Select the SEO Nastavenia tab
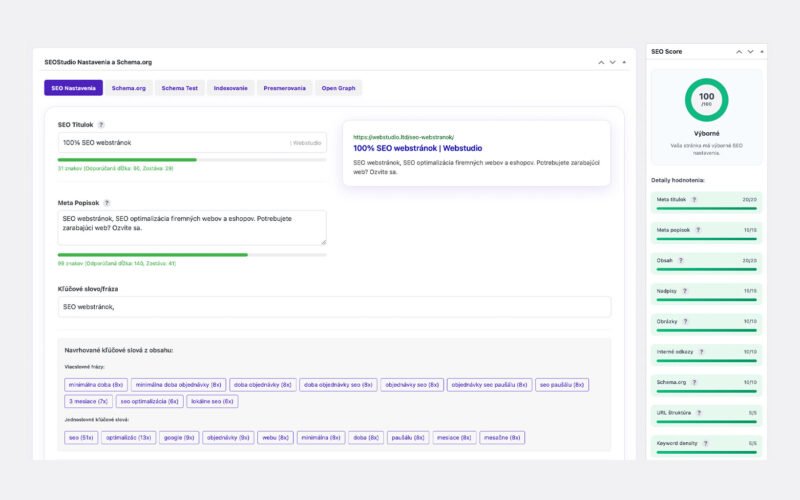This screenshot has width=800, height=500. [73, 88]
